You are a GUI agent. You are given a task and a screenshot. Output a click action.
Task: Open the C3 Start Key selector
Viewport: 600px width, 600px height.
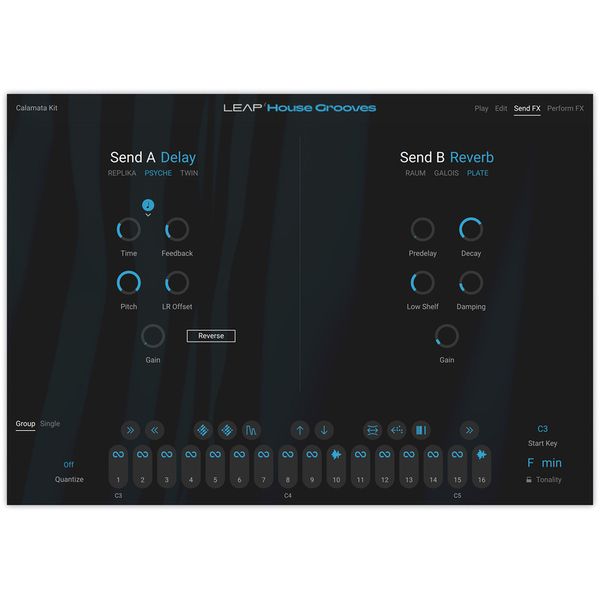click(543, 429)
